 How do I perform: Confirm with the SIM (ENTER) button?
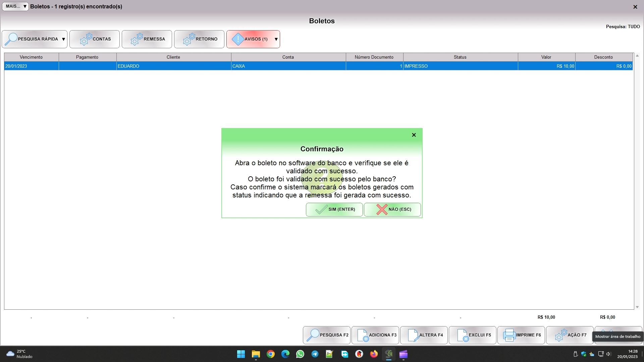[x=334, y=209]
